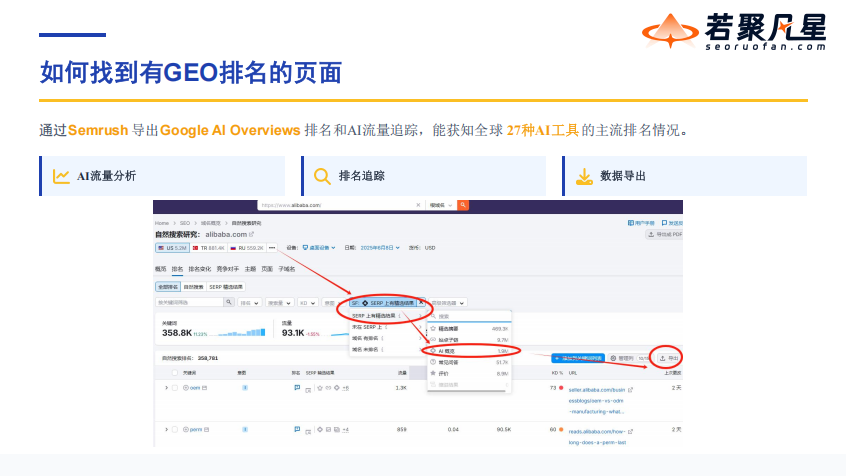This screenshot has width=846, height=476.
Task: Click the keyword filter input field
Action: tap(189, 302)
